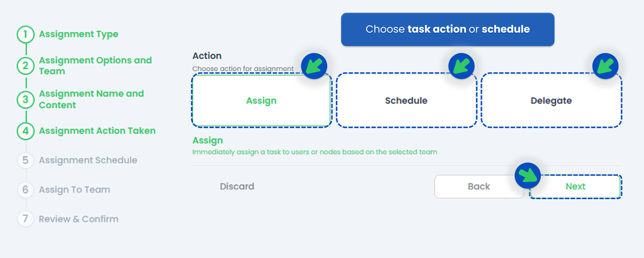Select the Assign action option

tap(262, 100)
